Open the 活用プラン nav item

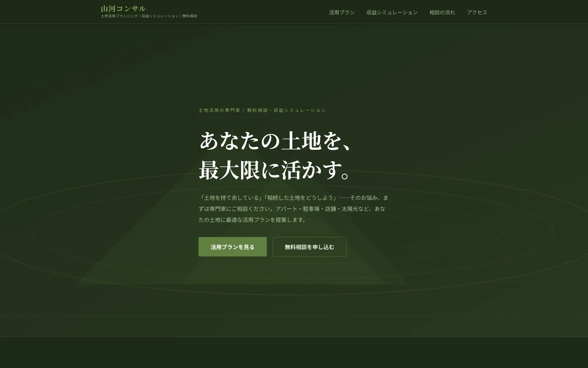pos(342,12)
